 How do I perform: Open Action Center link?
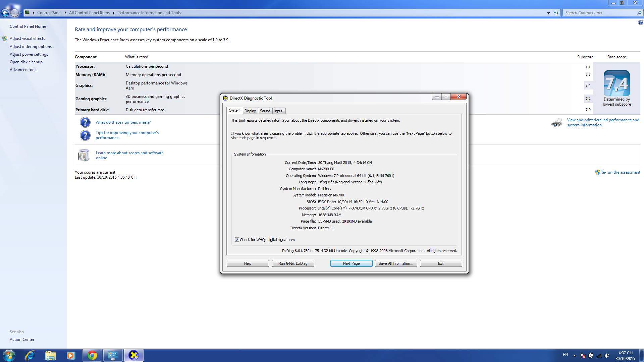[x=22, y=340]
